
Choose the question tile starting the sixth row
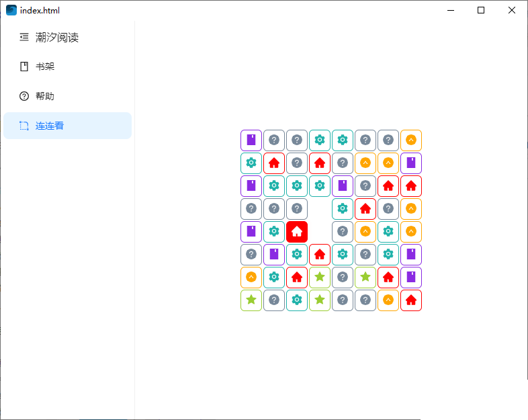pyautogui.click(x=251, y=254)
